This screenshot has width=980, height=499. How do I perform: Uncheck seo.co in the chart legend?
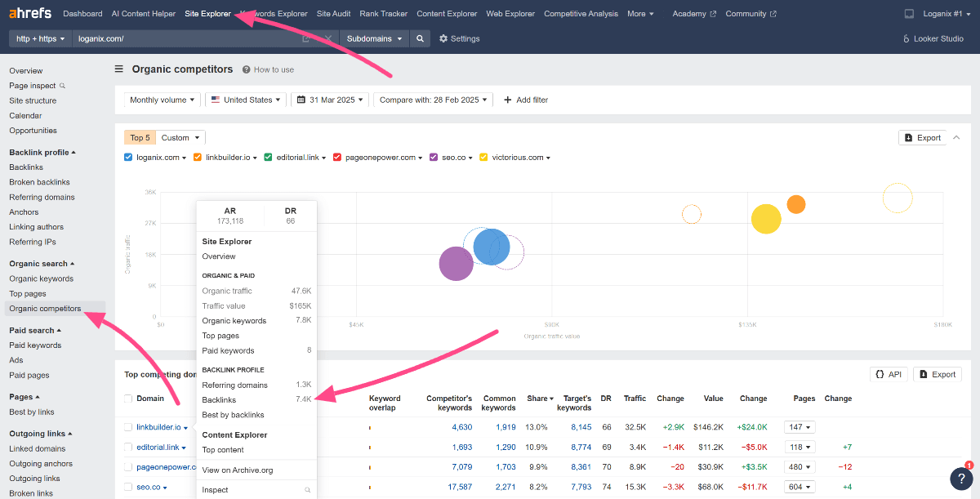click(x=434, y=157)
